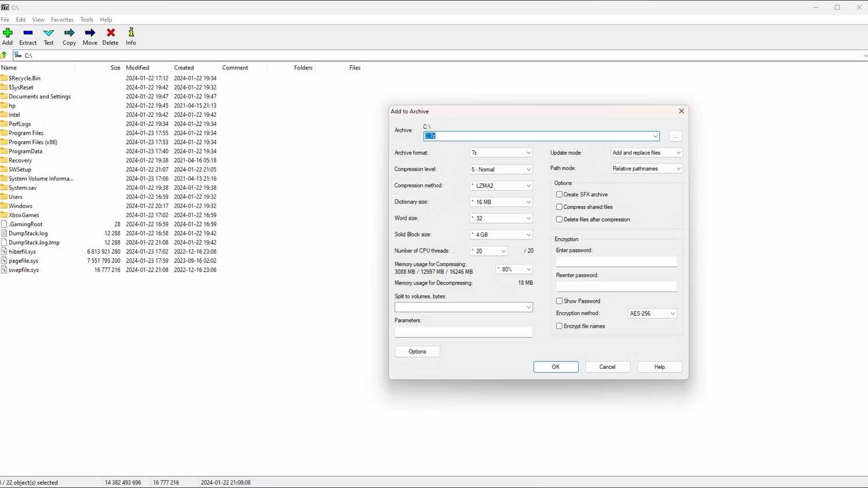Click the red Delete X icon
This screenshot has height=488, width=868.
pos(111,33)
